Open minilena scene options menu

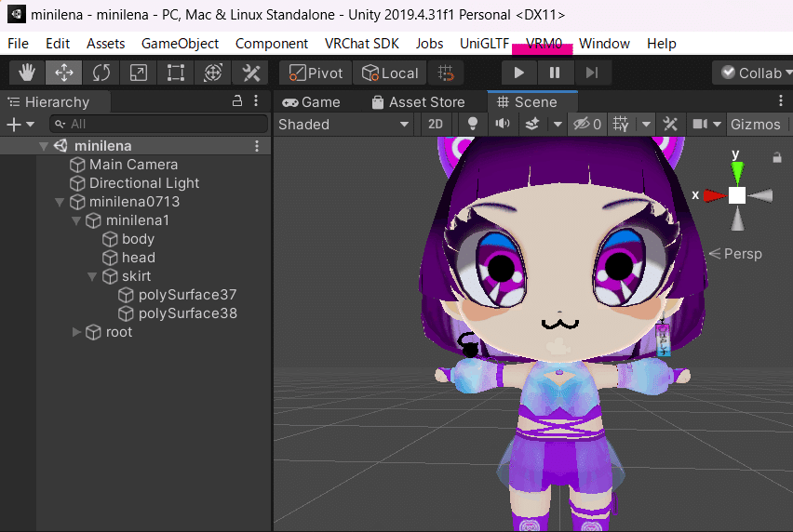point(257,146)
